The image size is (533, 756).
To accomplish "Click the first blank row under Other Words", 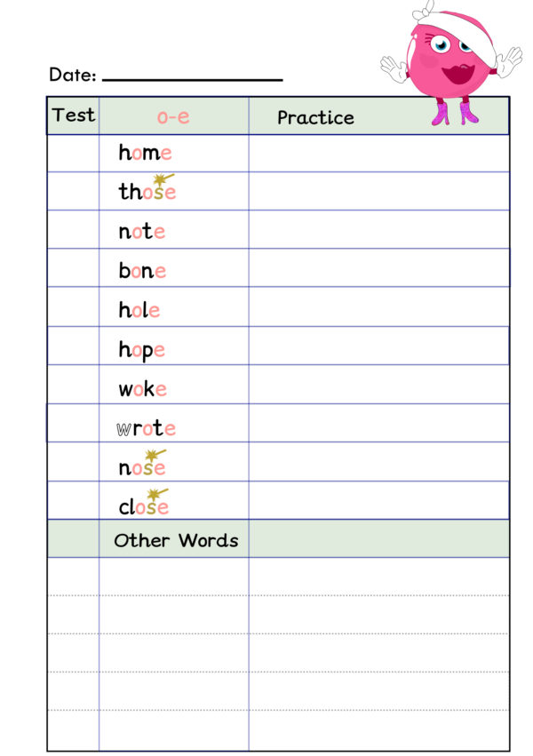I will 278,577.
